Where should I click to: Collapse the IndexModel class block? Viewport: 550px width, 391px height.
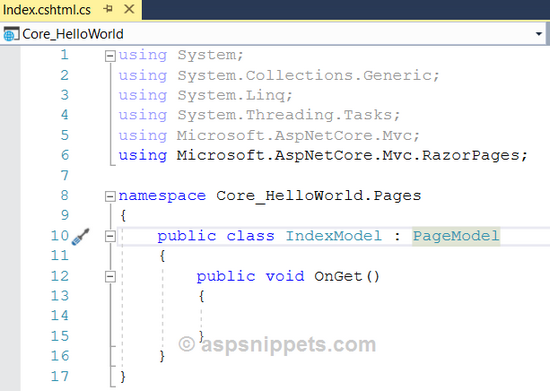[x=110, y=236]
